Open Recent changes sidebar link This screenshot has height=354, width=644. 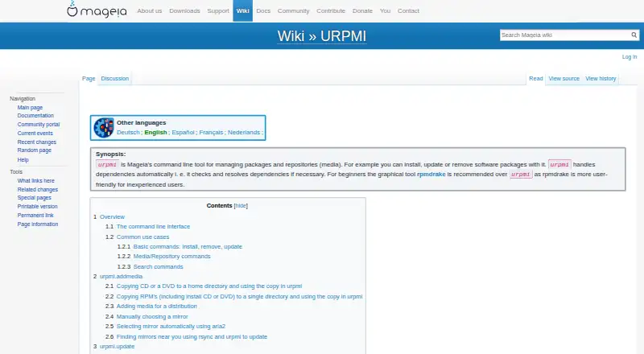36,142
